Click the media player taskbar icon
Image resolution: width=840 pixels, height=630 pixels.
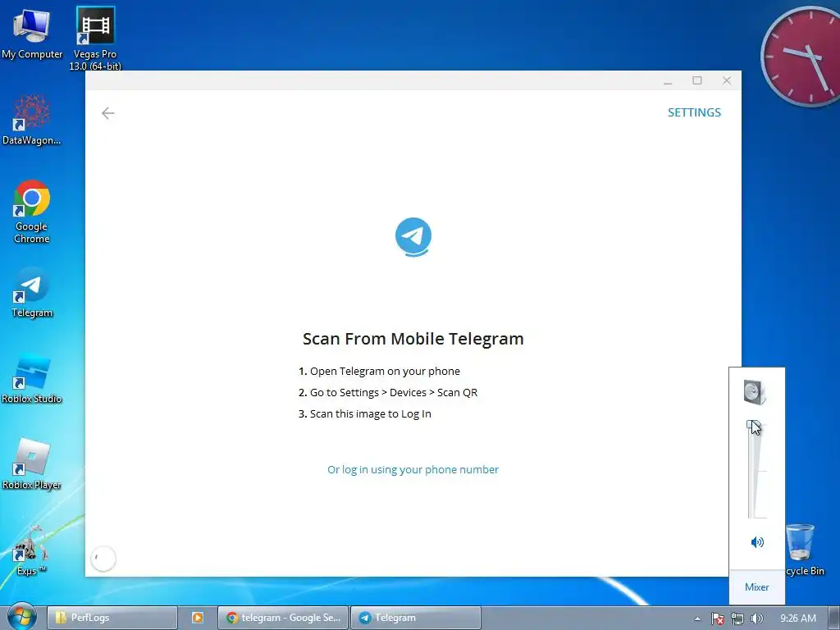tap(197, 618)
